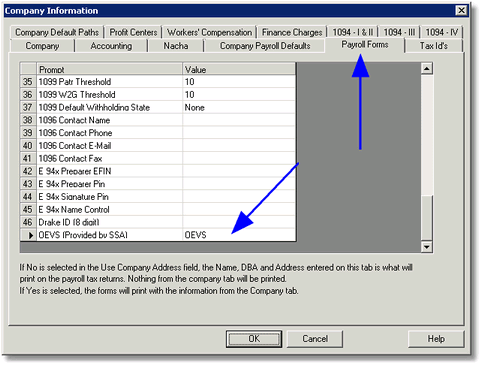
Task: Open the 1094 - IV tab
Action: click(x=442, y=32)
